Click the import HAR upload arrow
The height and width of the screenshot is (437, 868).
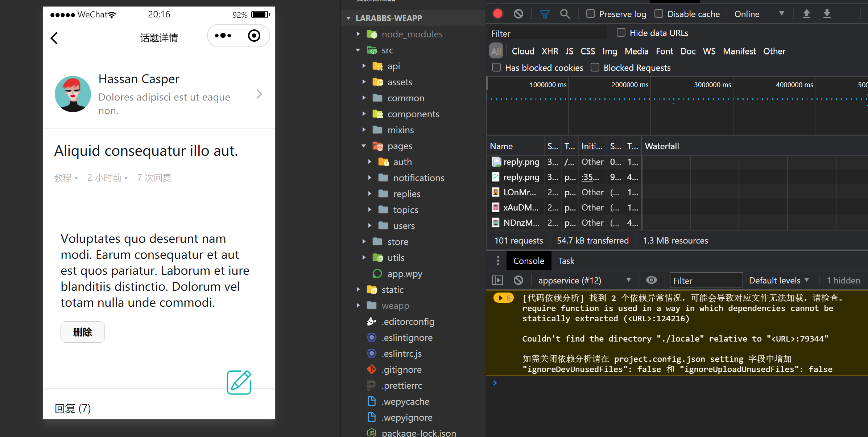806,14
